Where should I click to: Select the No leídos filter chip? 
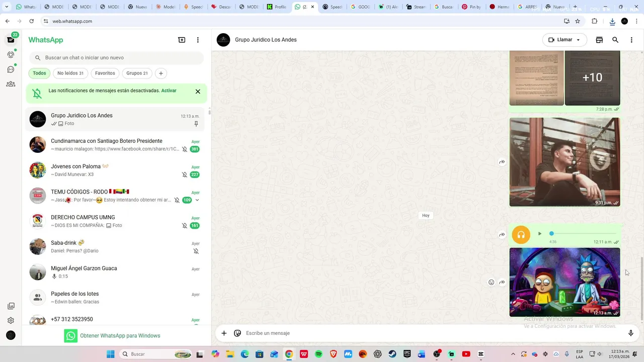click(x=70, y=73)
